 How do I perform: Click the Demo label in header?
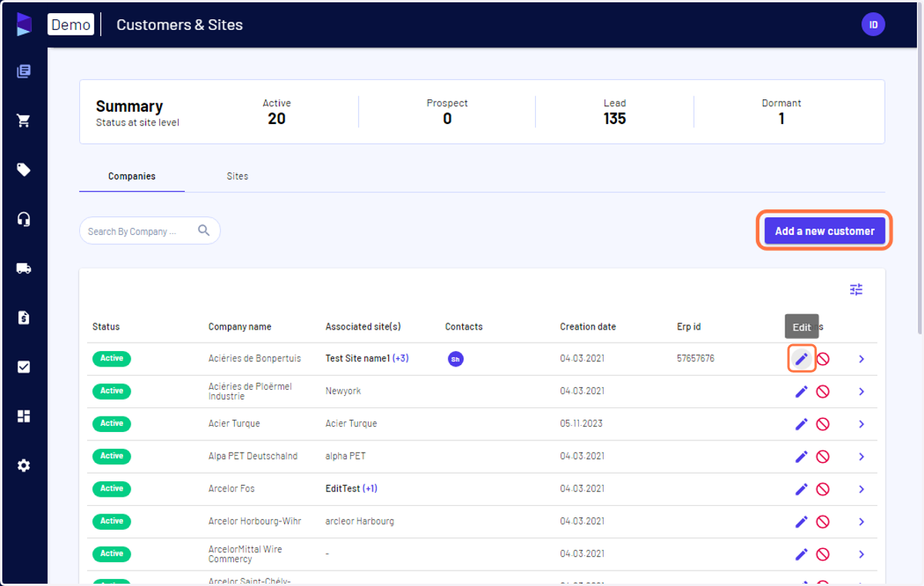point(71,25)
